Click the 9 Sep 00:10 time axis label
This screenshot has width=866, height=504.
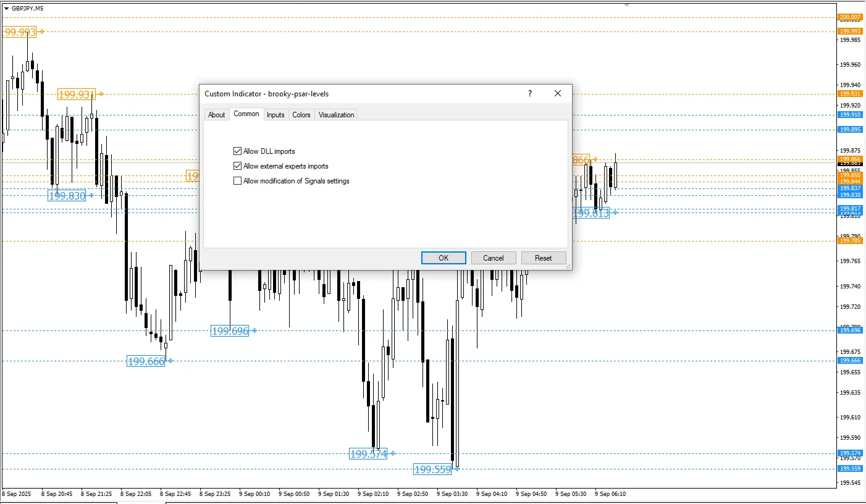point(254,494)
